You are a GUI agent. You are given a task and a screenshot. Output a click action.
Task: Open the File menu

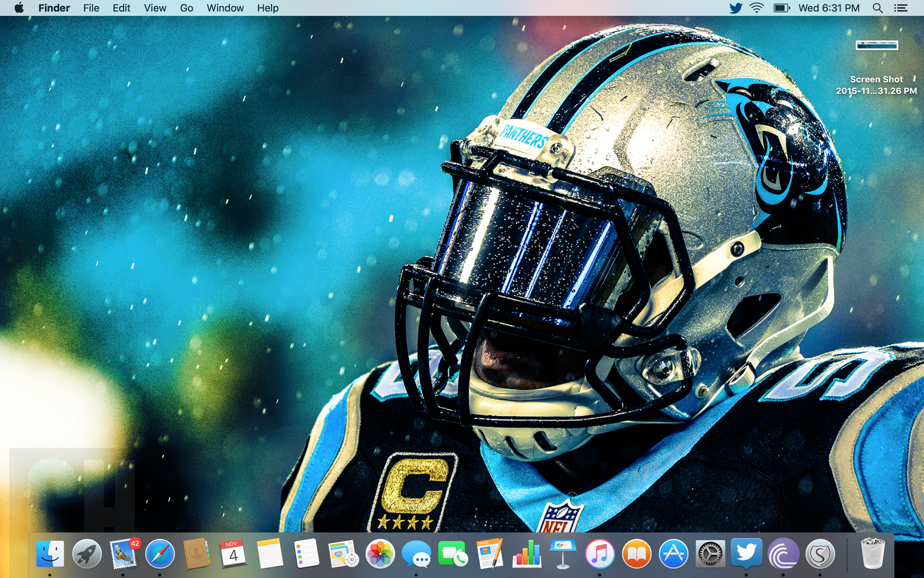pyautogui.click(x=91, y=8)
